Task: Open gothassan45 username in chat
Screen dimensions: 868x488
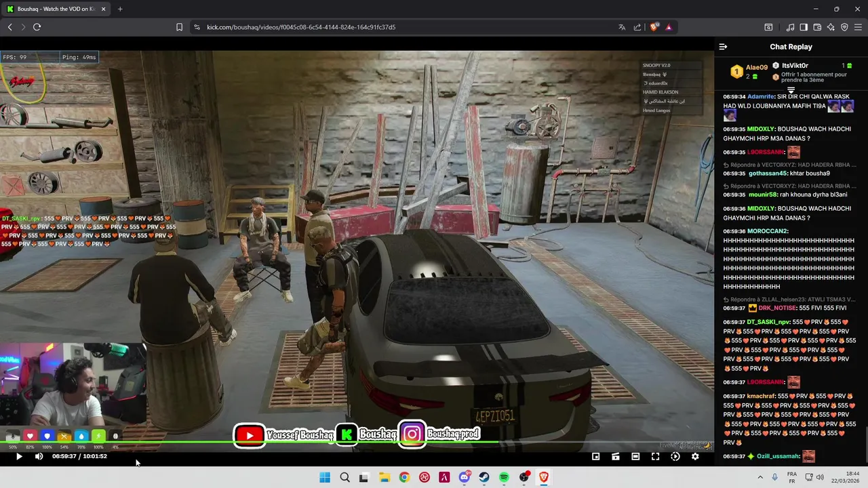Action: 768,174
